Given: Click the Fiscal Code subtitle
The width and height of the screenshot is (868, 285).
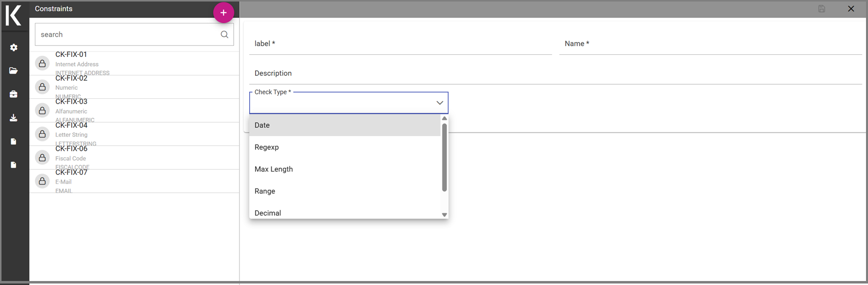Looking at the screenshot, I should (70, 158).
